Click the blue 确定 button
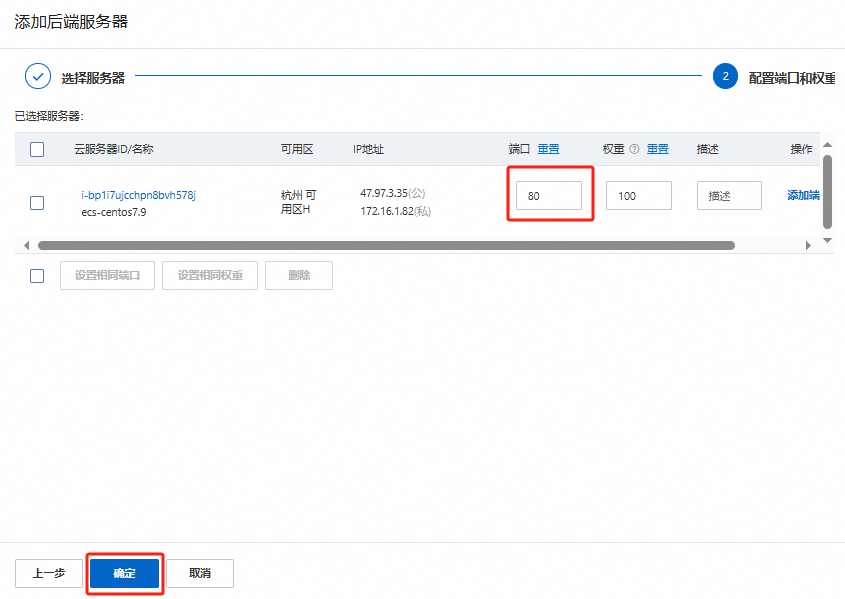 point(124,573)
